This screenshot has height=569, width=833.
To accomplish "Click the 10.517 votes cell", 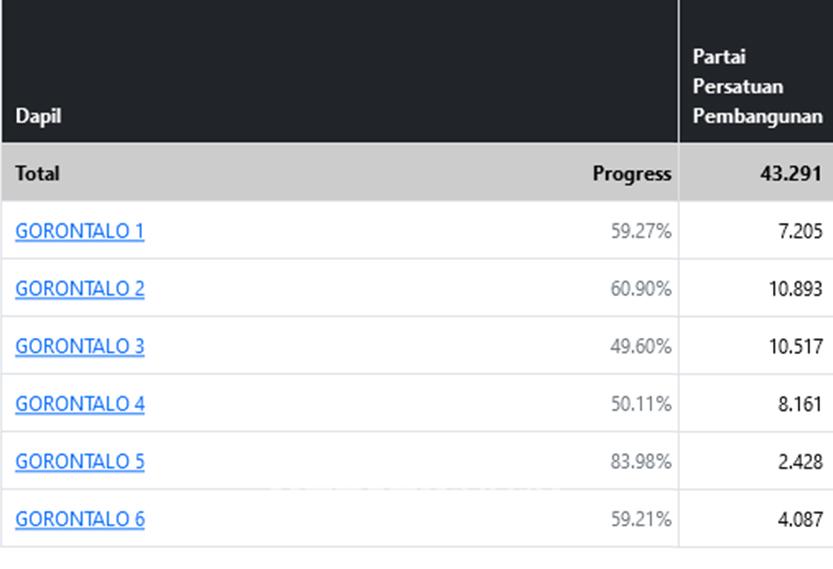I will 795,346.
